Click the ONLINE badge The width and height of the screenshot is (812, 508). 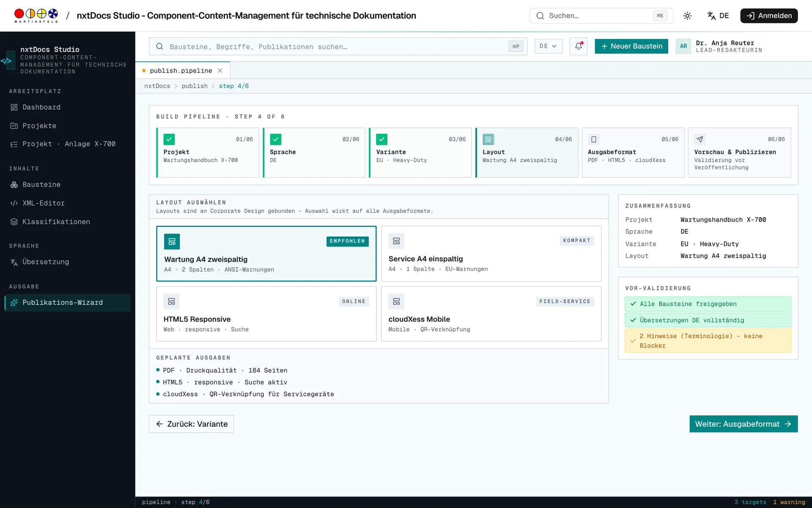point(354,301)
